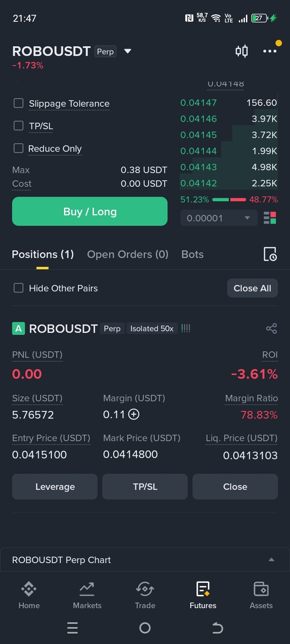This screenshot has width=290, height=644.
Task: Expand the ROBOUSDT Perp Chart panel
Action: [x=271, y=560]
